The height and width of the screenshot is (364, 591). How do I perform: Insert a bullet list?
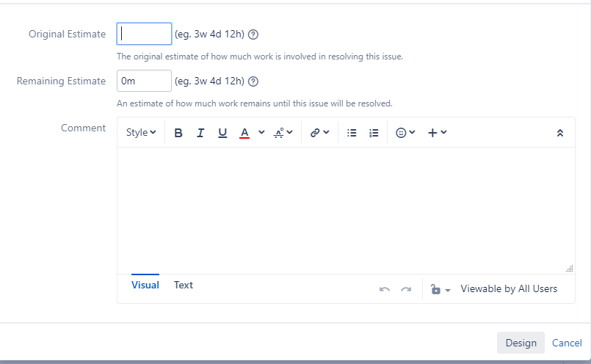click(x=352, y=133)
